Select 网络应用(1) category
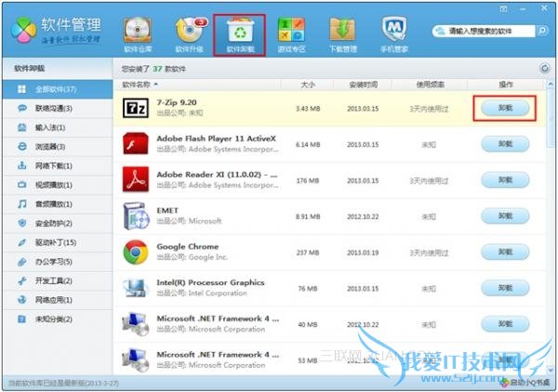This screenshot has width=558, height=392. [x=58, y=300]
